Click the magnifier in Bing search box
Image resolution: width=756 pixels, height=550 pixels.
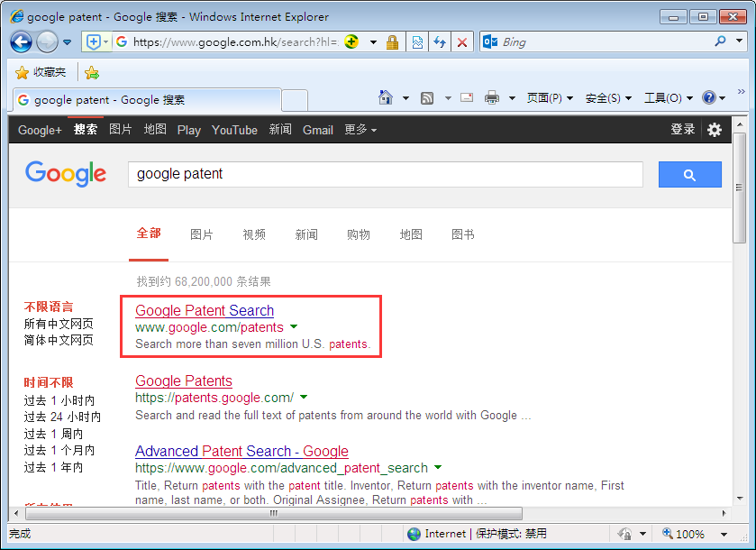(x=720, y=41)
